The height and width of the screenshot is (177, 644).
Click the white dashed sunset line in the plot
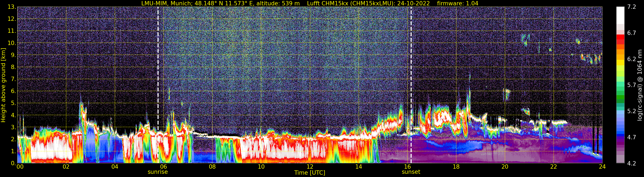(x=411, y=85)
